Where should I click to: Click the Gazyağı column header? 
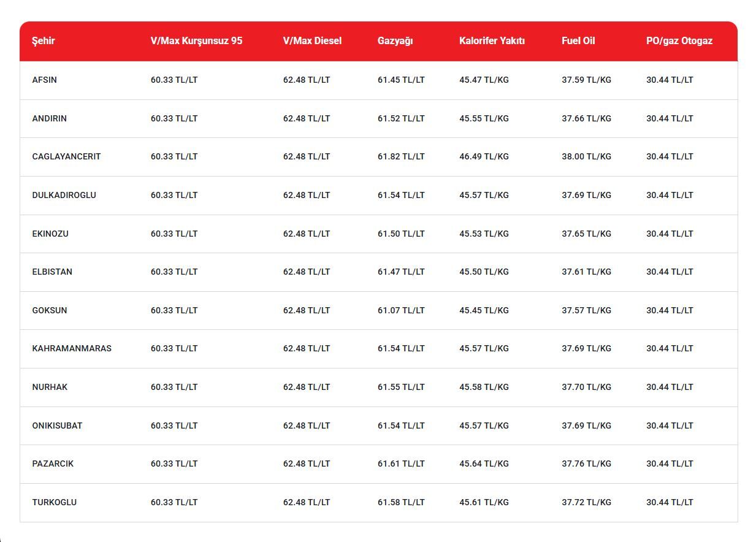point(395,41)
